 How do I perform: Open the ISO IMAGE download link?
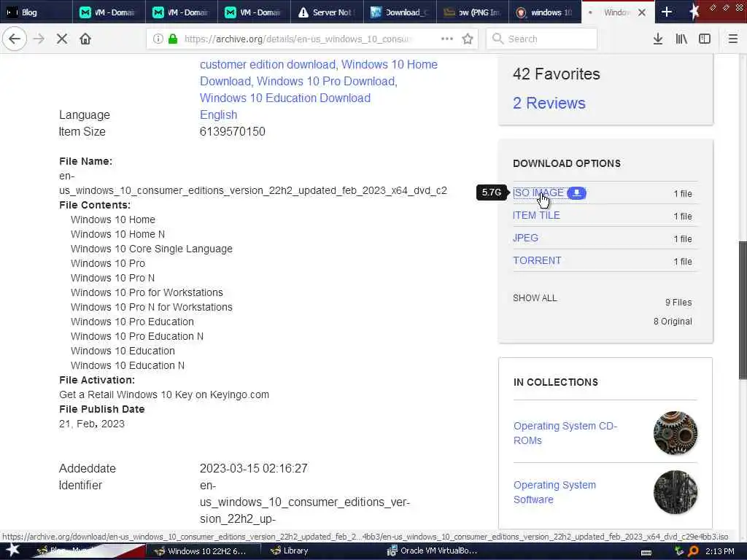[x=538, y=192]
